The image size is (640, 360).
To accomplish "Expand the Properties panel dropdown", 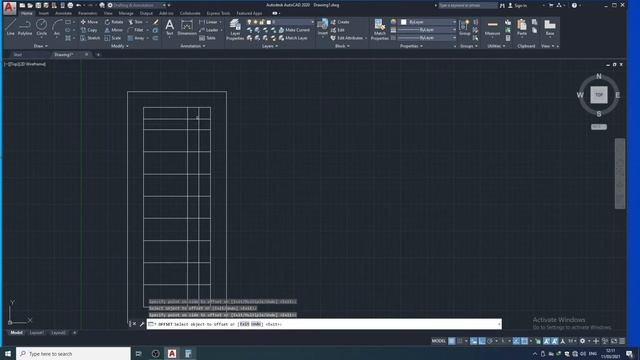I will click(411, 46).
